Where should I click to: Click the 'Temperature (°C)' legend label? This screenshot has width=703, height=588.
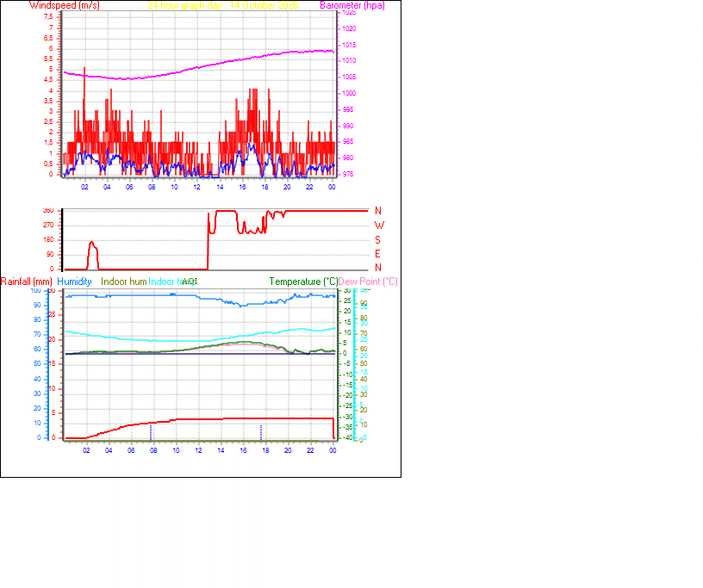(303, 282)
